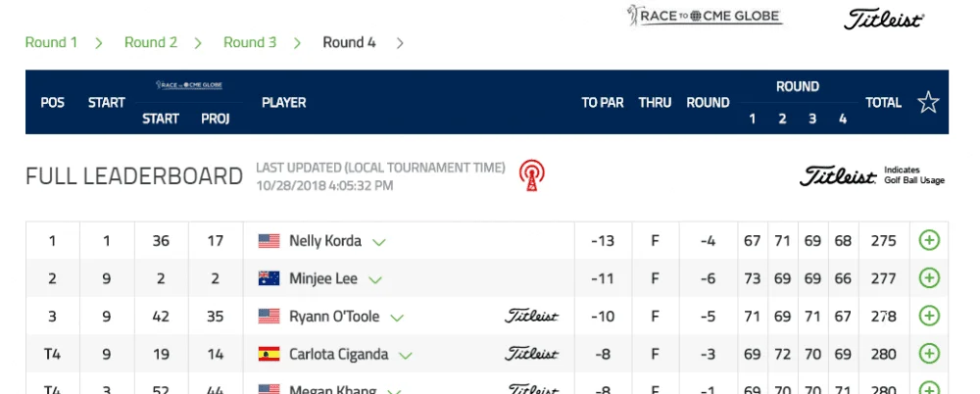Select the Round 3 tab
980x394 pixels.
pos(250,42)
